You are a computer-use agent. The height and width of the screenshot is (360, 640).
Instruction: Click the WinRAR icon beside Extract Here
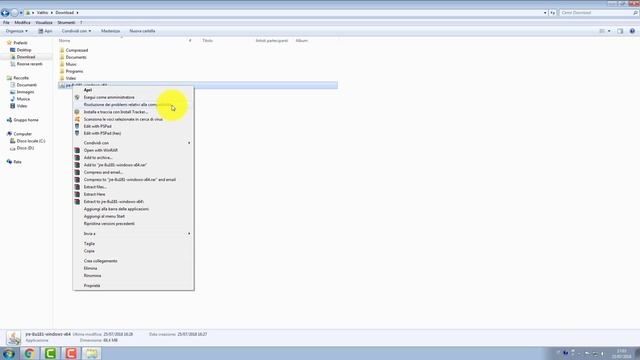77,194
